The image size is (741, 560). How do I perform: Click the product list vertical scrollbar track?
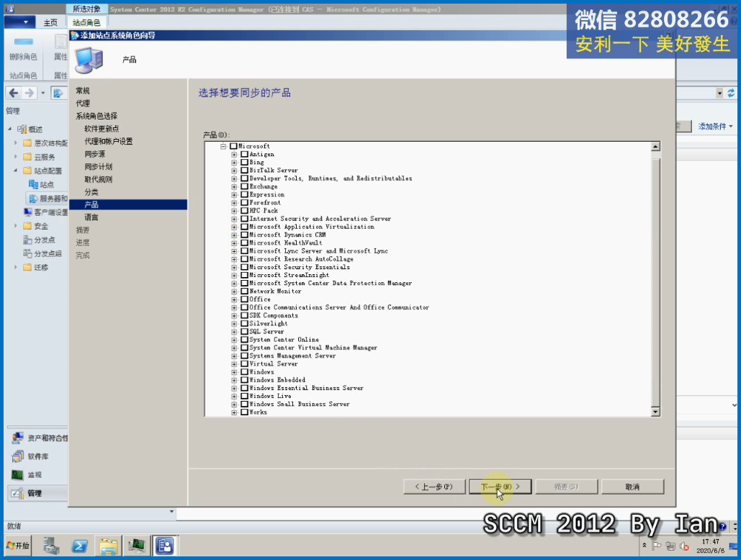[655, 279]
